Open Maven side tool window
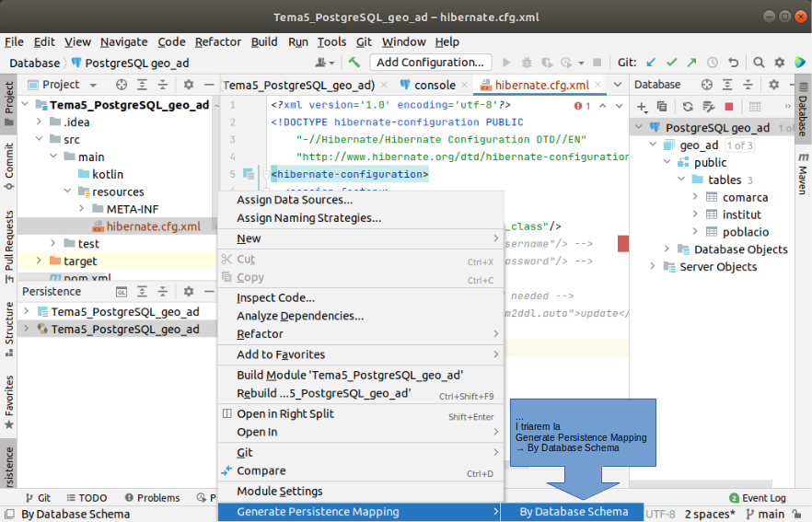The width and height of the screenshot is (812, 522). pos(803,174)
